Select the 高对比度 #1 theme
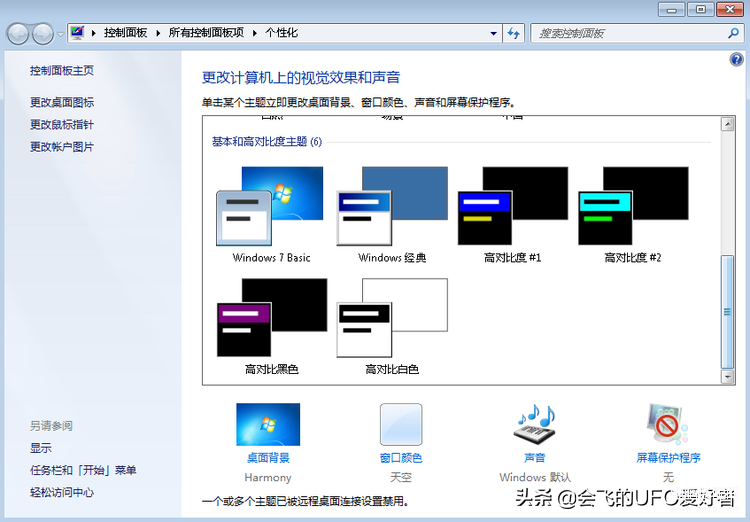 click(513, 215)
